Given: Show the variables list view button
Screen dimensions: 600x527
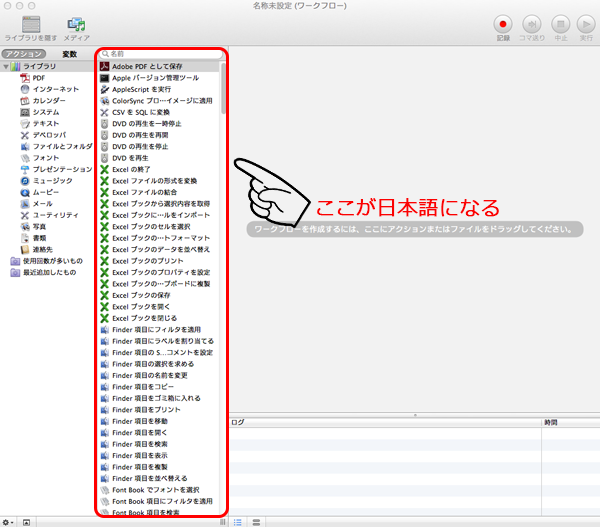Looking at the screenshot, I should pyautogui.click(x=256, y=522).
